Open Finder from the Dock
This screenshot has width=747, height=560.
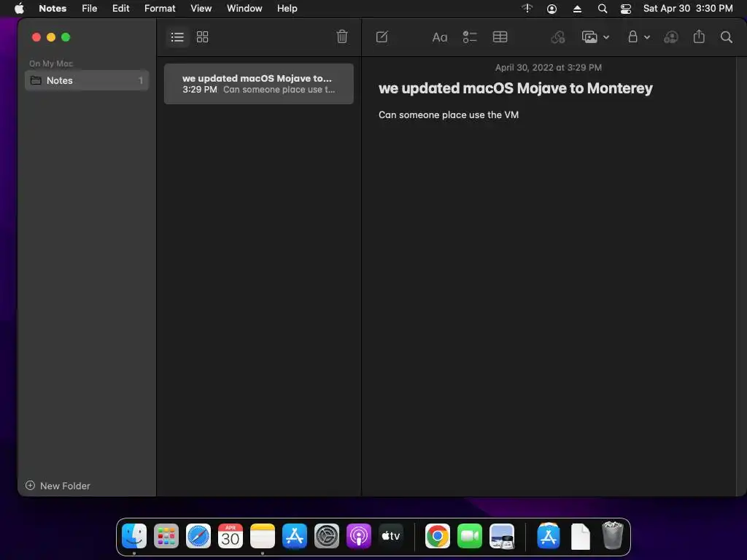134,536
